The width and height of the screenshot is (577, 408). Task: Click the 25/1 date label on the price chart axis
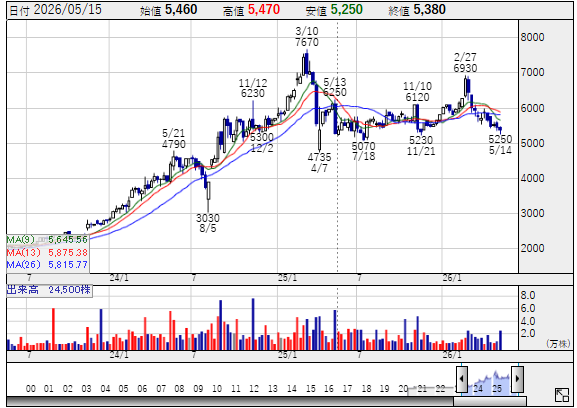point(287,278)
